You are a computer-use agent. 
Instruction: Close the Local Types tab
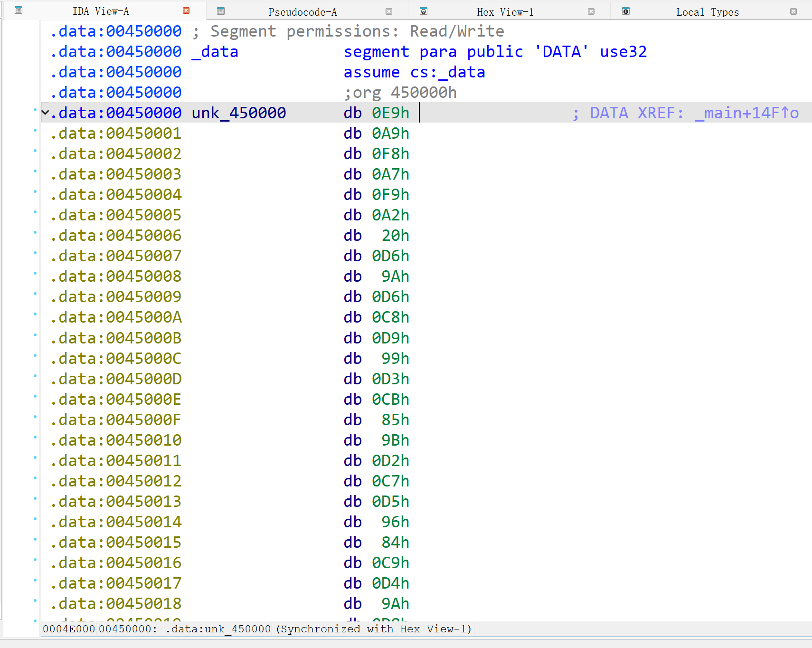793,11
